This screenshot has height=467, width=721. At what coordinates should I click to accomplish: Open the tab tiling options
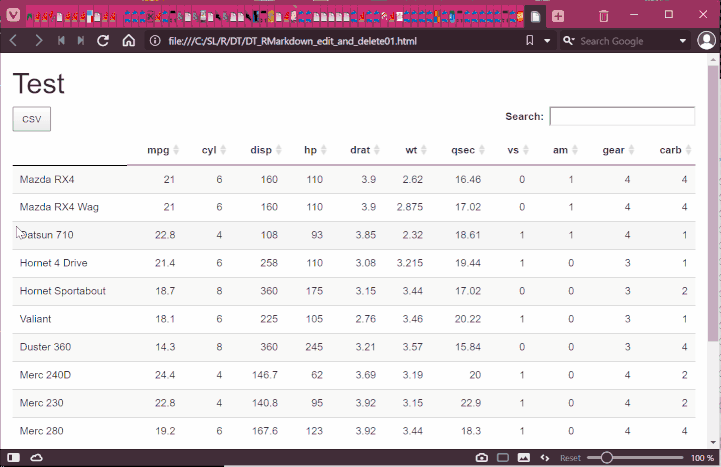[x=503, y=457]
